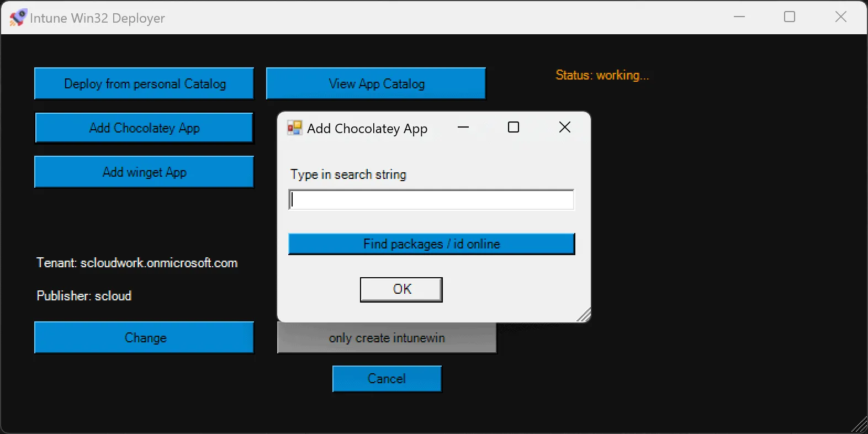Close the Add Chocolatey App dialog
The image size is (868, 434).
pyautogui.click(x=564, y=128)
